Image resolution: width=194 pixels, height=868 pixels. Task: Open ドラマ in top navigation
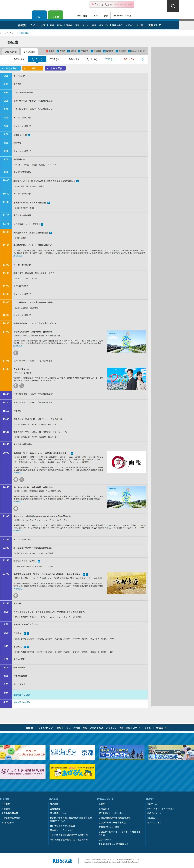point(60,25)
